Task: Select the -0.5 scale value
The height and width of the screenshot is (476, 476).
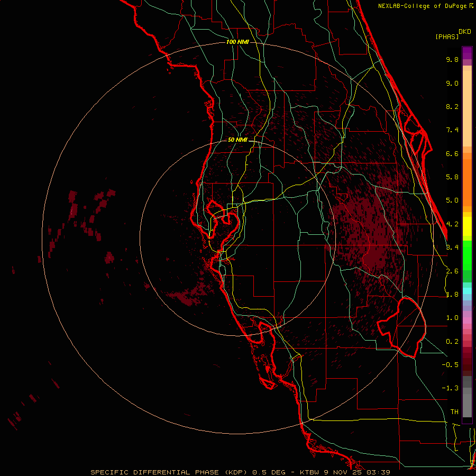Action: coord(450,365)
